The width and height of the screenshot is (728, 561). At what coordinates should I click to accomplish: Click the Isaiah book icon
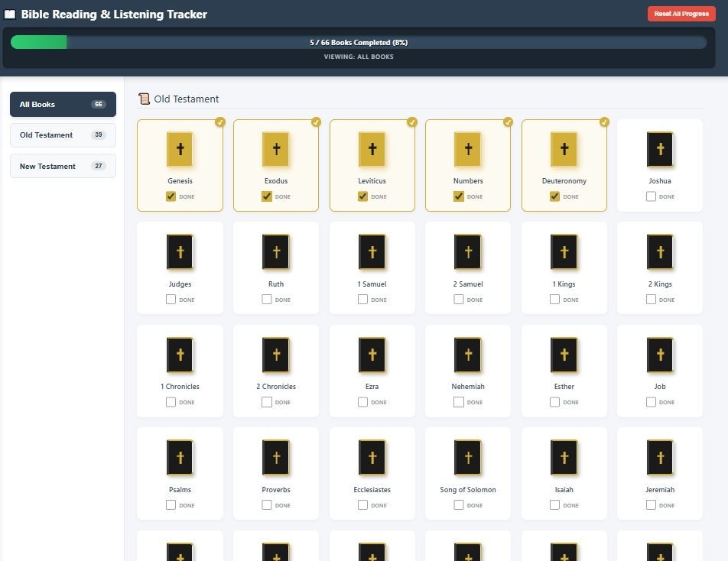click(x=564, y=458)
